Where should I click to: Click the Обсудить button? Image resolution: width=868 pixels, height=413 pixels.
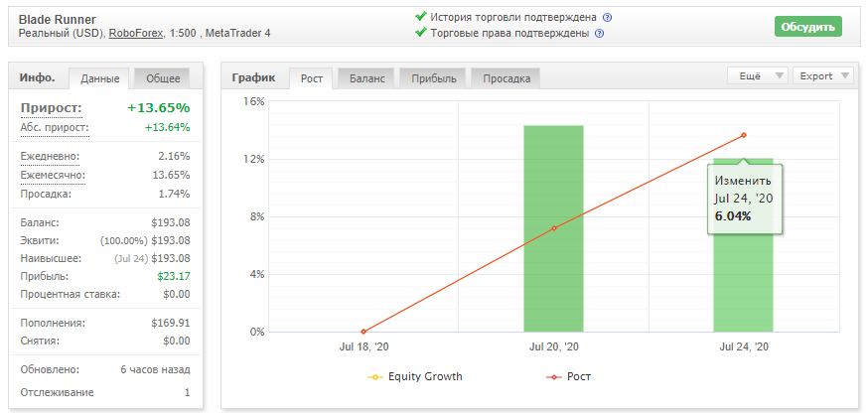[808, 27]
